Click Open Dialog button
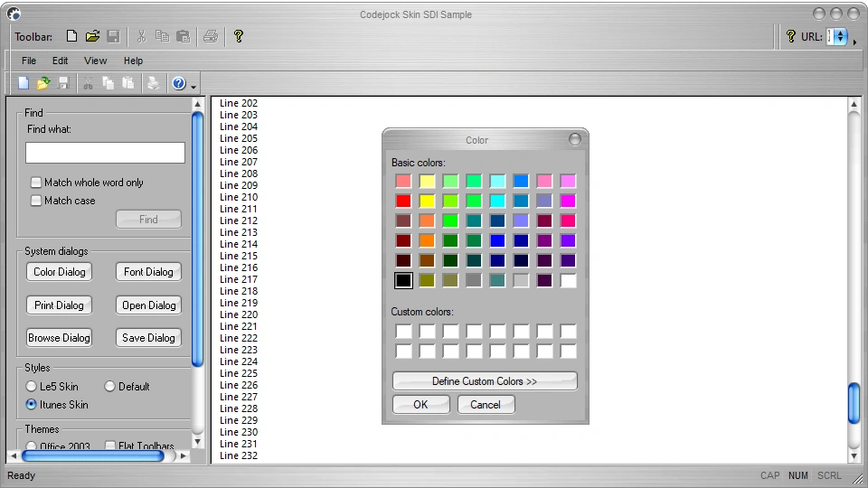868x488 pixels. tap(148, 305)
